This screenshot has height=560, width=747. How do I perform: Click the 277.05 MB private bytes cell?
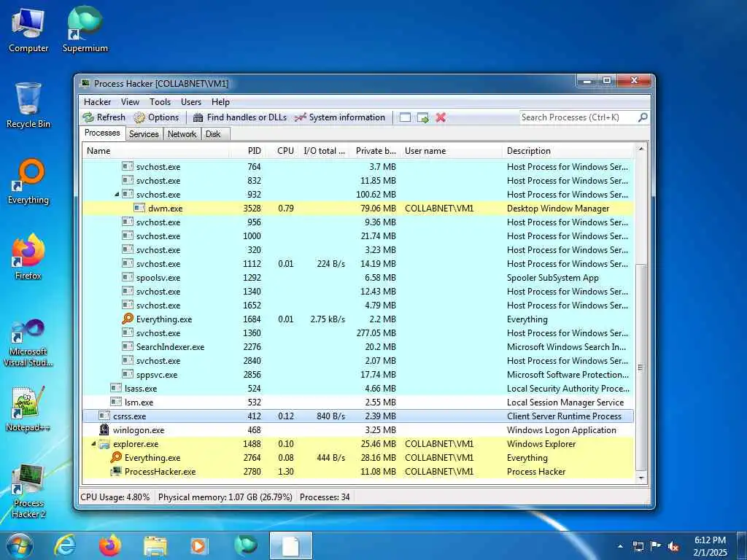pyautogui.click(x=376, y=332)
